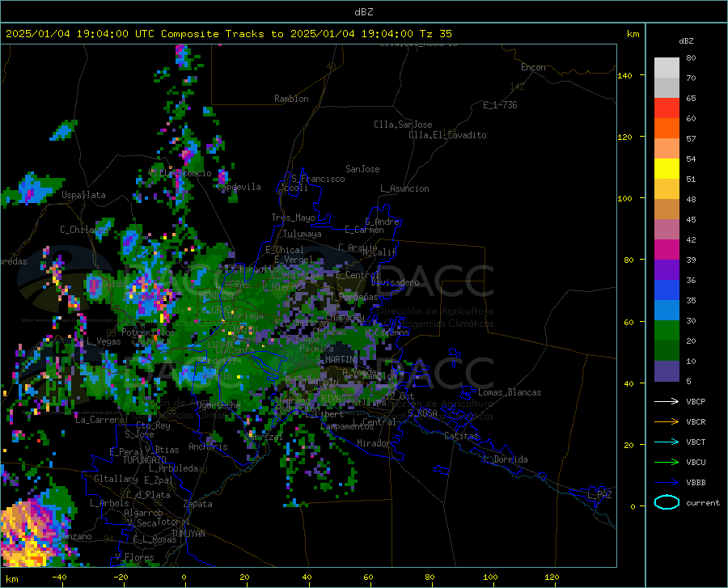This screenshot has width=728, height=588.
Task: Click the 'Tulumaya' place label
Action: tap(303, 234)
